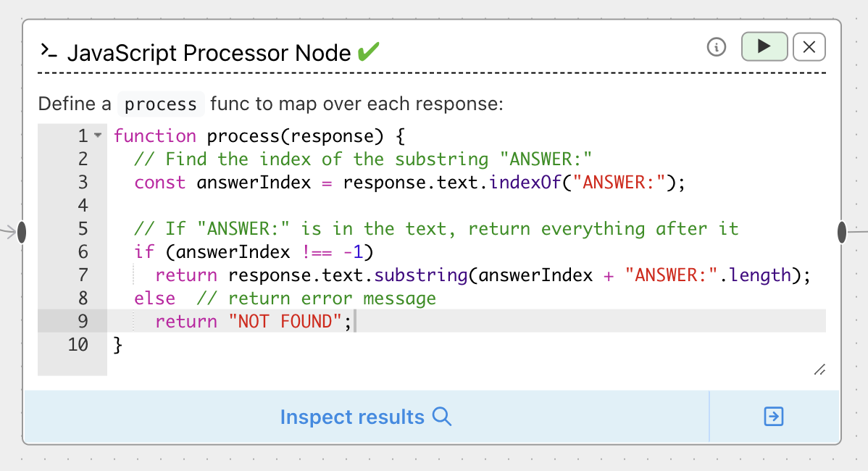Click the left input connection port
This screenshot has width=868, height=471.
pyautogui.click(x=22, y=232)
